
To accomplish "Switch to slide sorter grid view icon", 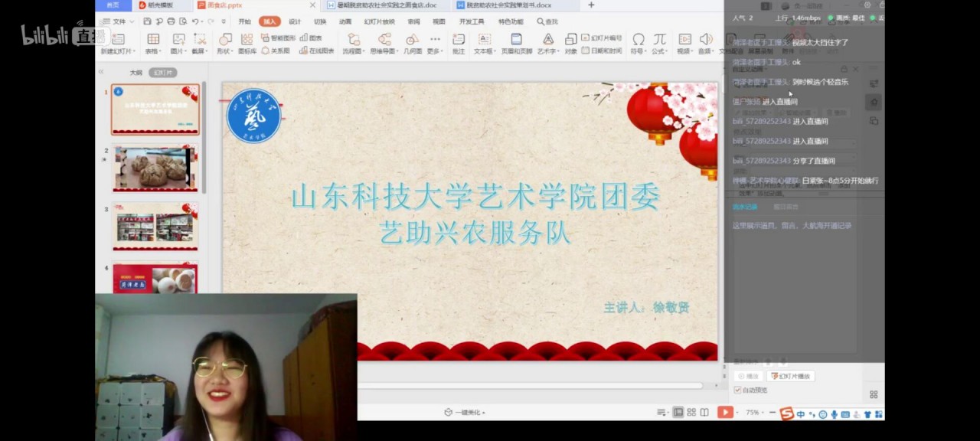I will (691, 413).
